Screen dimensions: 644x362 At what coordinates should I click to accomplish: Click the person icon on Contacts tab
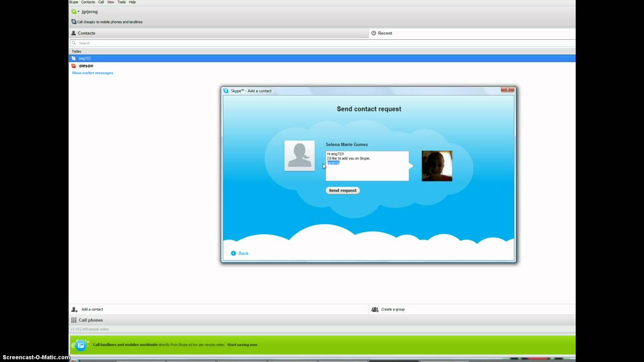tap(73, 33)
